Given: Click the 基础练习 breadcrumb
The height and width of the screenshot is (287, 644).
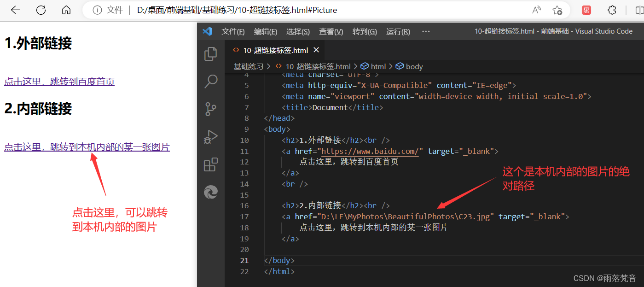Looking at the screenshot, I should (249, 66).
